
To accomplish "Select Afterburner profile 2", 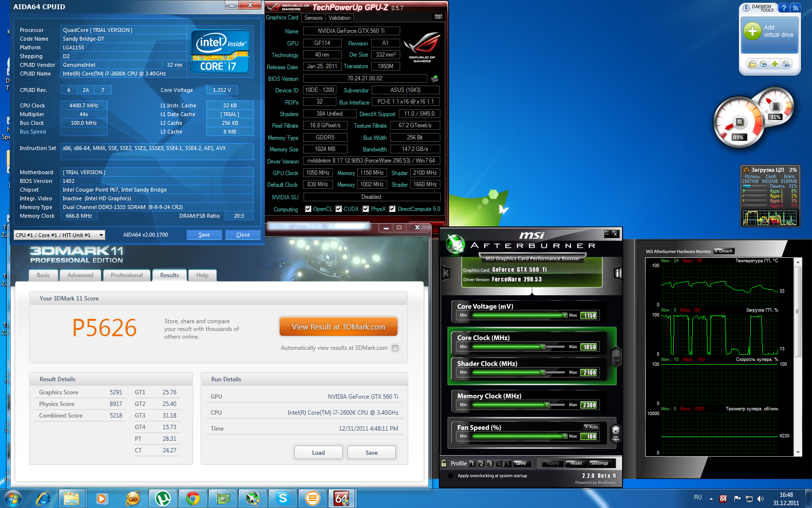I will [x=481, y=463].
